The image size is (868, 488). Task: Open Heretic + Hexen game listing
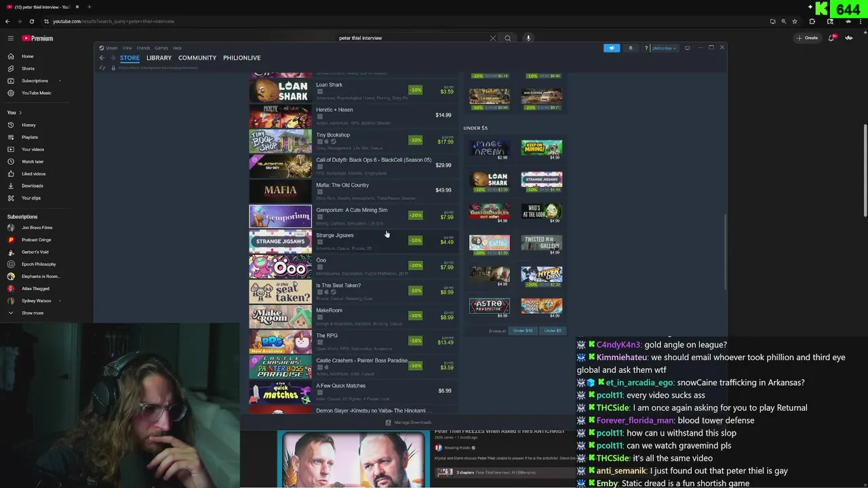[x=353, y=115]
